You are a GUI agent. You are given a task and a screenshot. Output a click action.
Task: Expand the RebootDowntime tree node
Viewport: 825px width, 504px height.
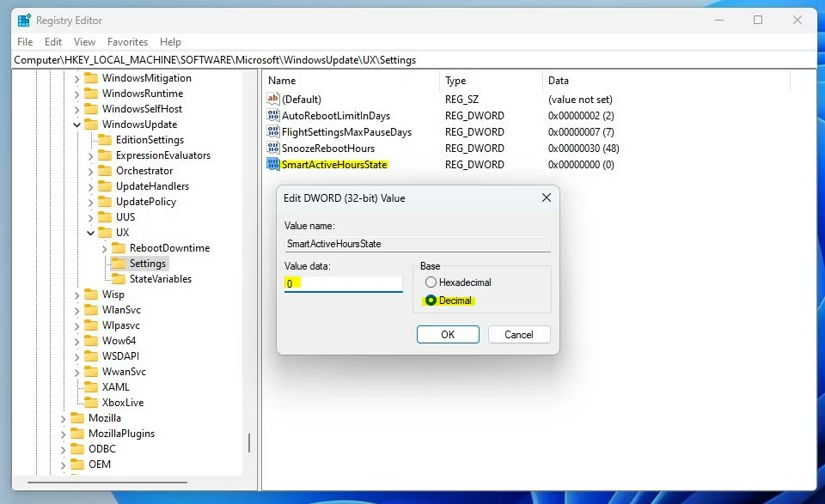[104, 248]
